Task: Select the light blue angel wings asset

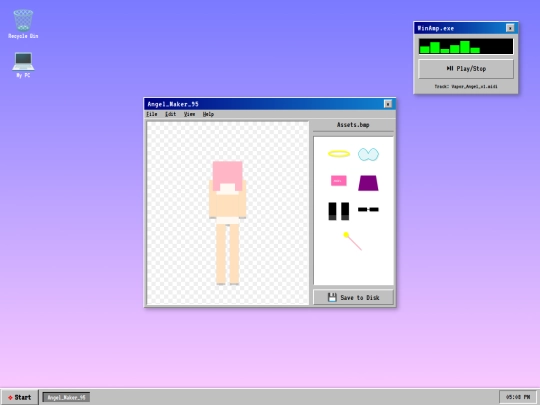Action: click(x=368, y=154)
